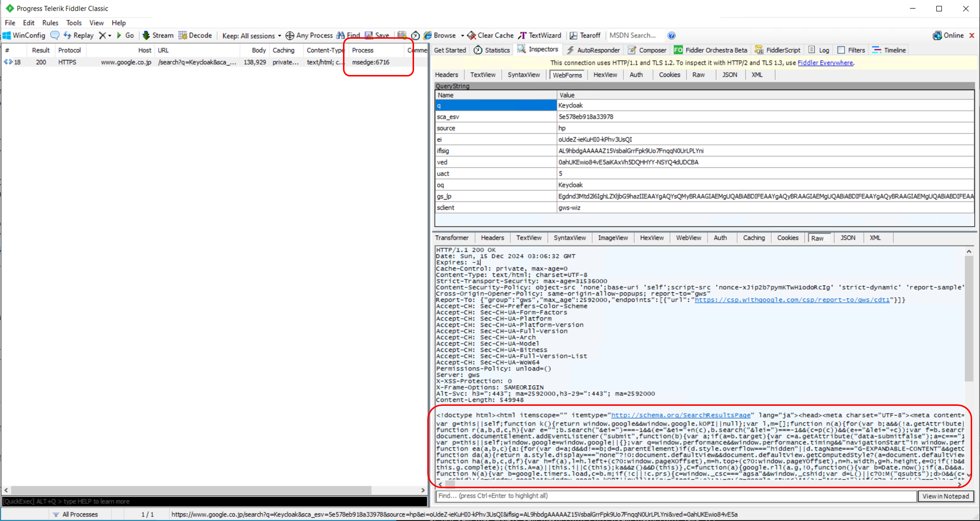Viewport: 980px width, 521px height.
Task: Switch to the Statistics tab
Action: [492, 50]
